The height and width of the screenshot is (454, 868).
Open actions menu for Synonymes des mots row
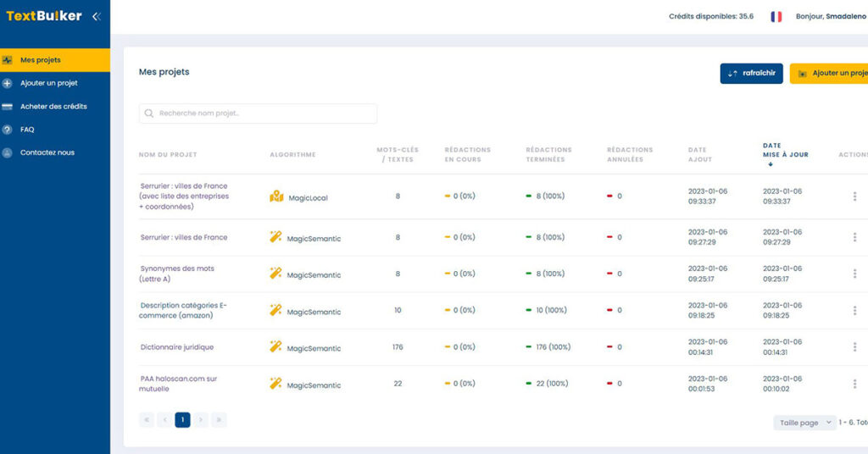coord(854,274)
